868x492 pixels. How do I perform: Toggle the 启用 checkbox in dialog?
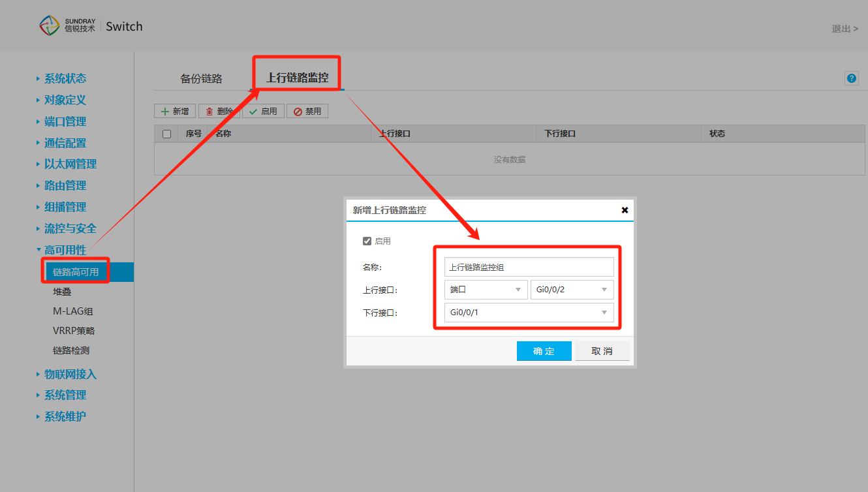pyautogui.click(x=367, y=241)
